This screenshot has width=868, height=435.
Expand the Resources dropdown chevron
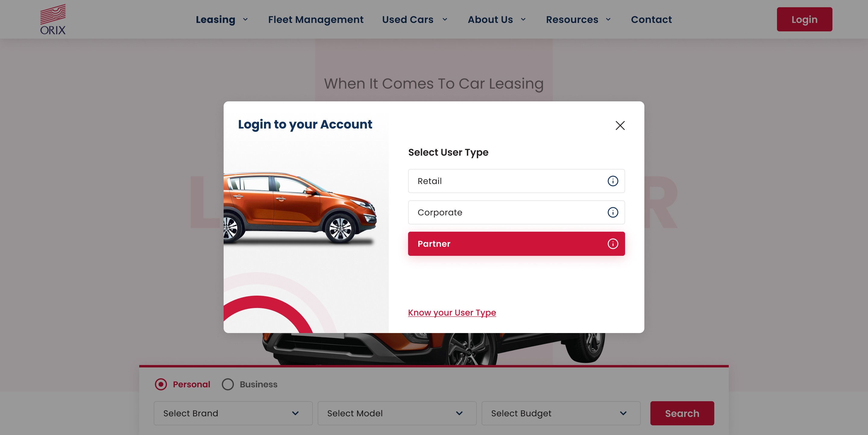608,20
